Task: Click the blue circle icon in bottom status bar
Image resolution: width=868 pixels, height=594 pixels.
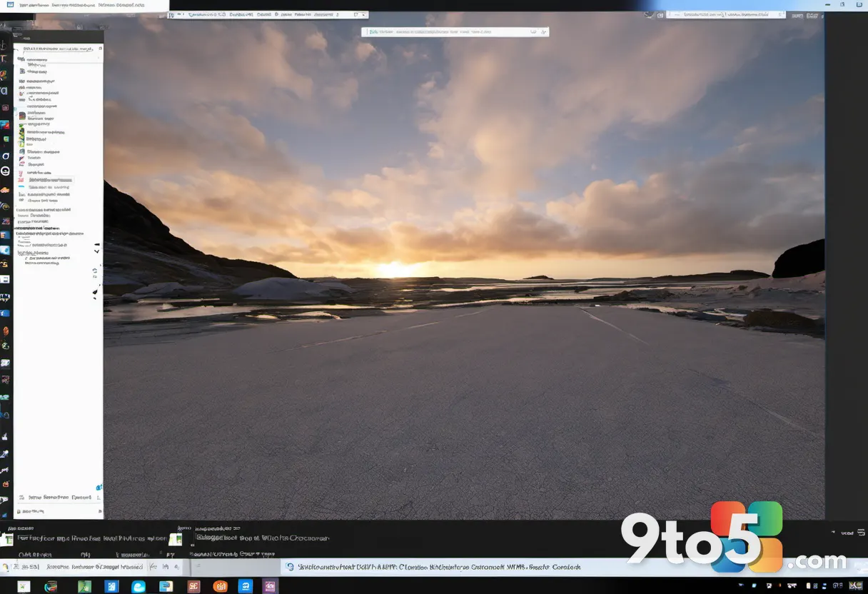Action: point(290,567)
